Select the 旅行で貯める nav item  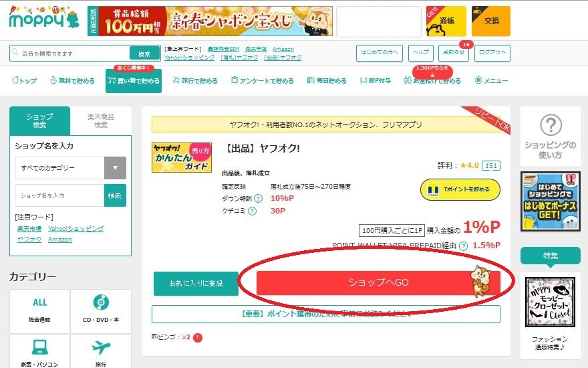point(195,81)
